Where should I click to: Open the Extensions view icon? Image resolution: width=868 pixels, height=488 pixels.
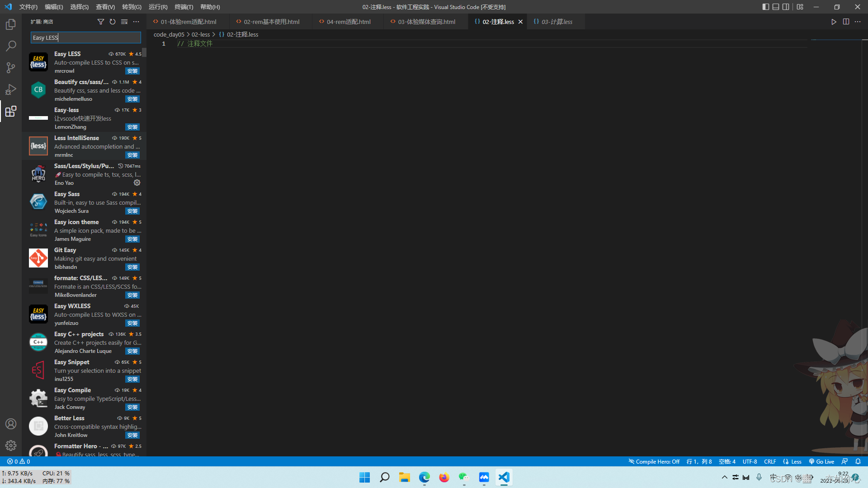click(11, 111)
